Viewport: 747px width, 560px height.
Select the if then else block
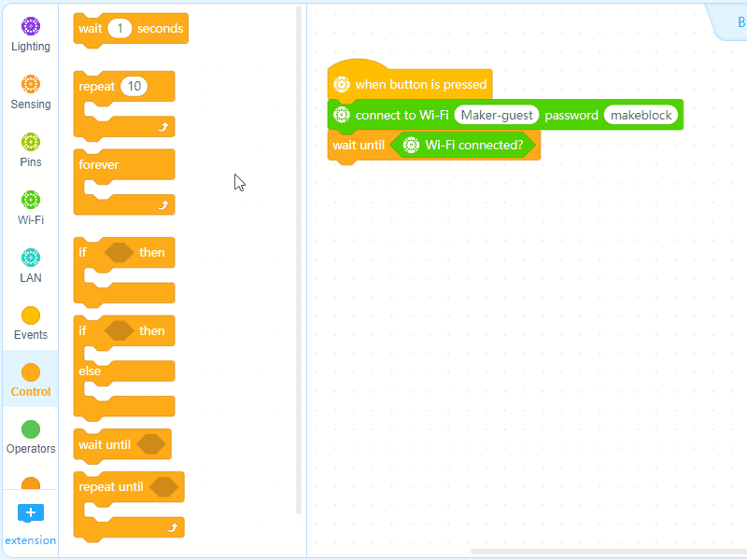(x=124, y=368)
